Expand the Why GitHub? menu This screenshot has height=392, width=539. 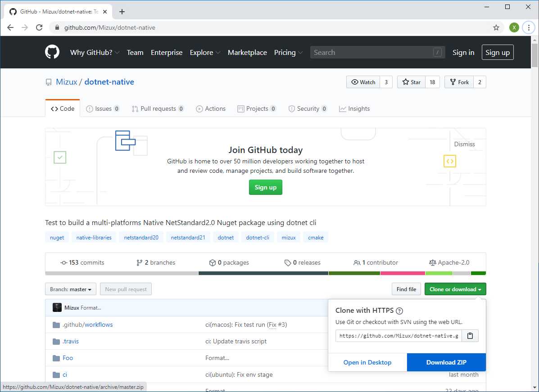[95, 52]
